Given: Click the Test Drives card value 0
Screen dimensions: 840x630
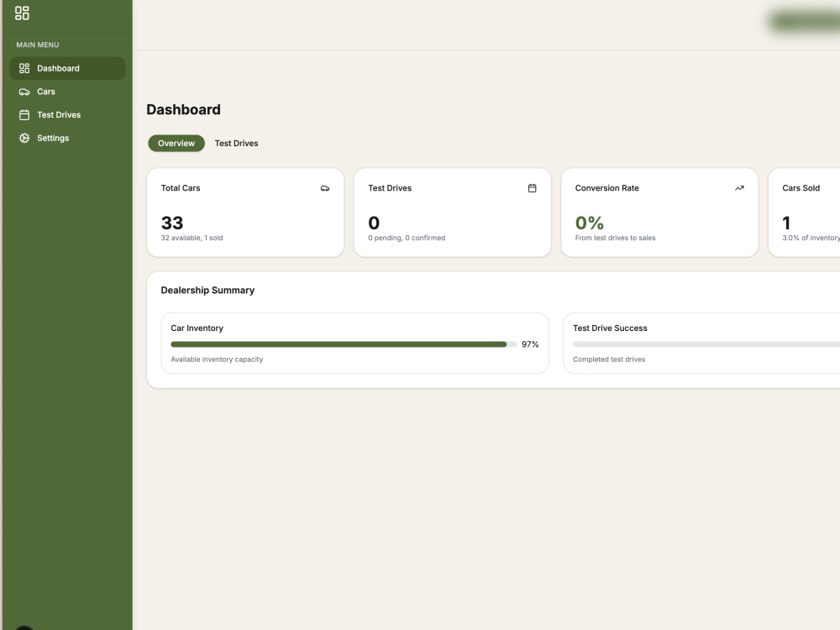Looking at the screenshot, I should pos(374,223).
